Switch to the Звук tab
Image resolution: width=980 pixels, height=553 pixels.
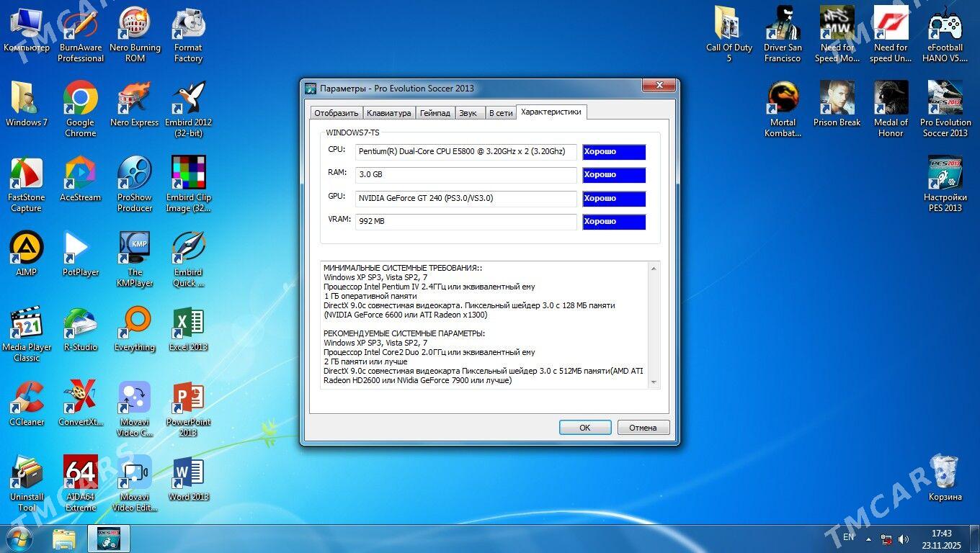point(469,113)
